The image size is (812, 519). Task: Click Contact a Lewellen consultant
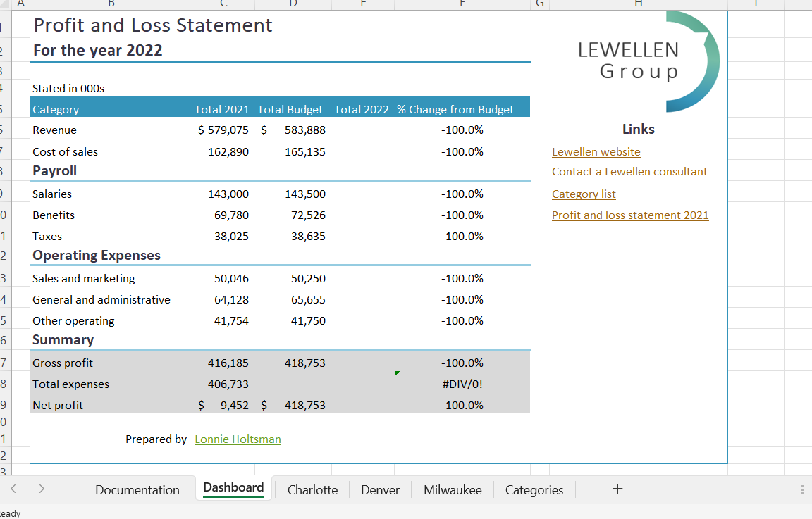(629, 171)
